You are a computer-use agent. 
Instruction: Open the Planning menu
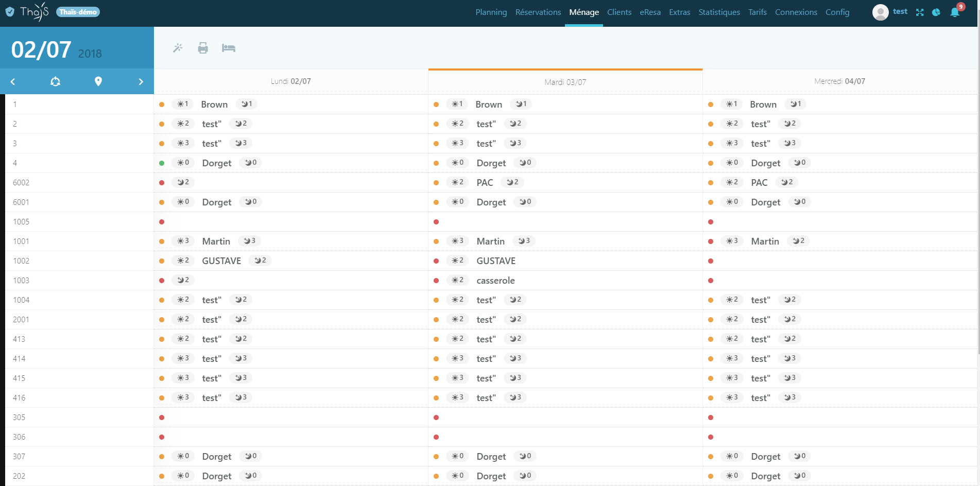click(491, 12)
